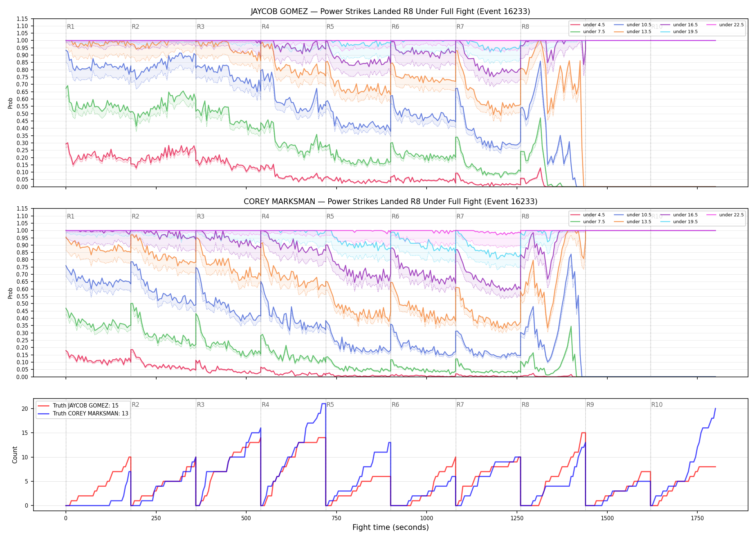Click the 'Count' y-axis label
The height and width of the screenshot is (540, 756).
point(15,455)
